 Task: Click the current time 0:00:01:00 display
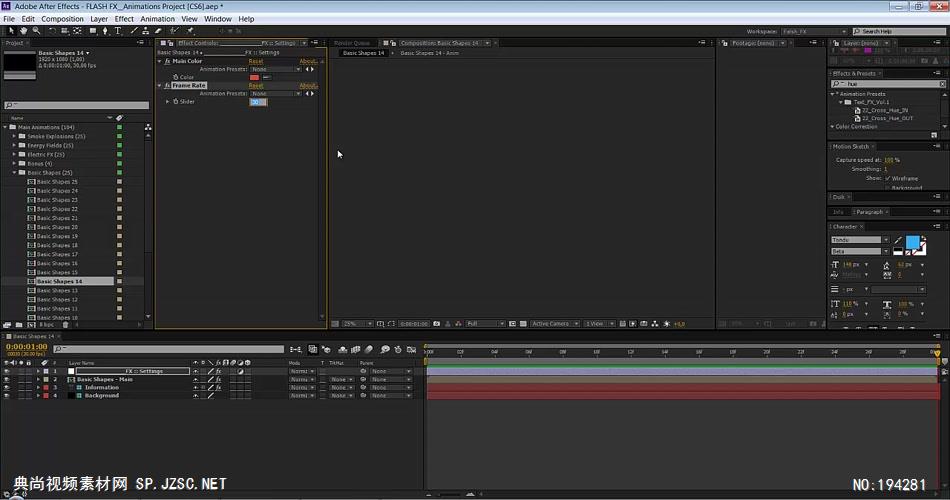[x=27, y=347]
